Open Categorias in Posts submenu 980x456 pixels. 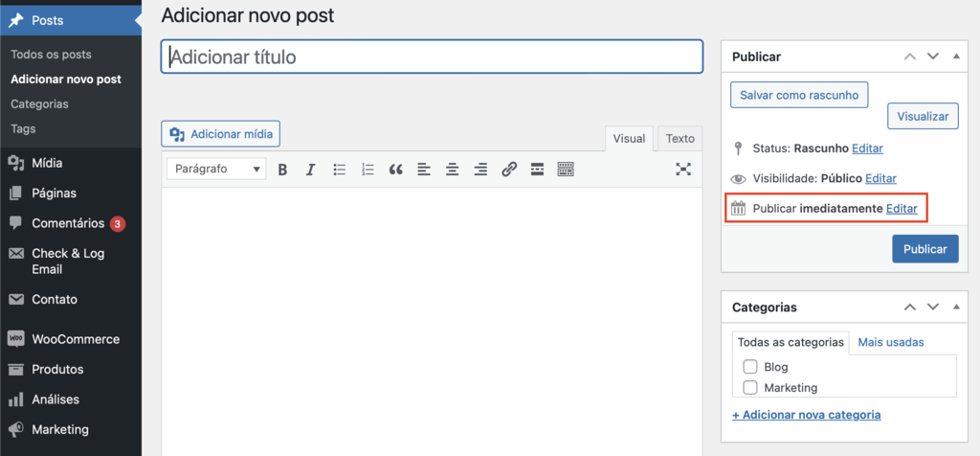39,103
